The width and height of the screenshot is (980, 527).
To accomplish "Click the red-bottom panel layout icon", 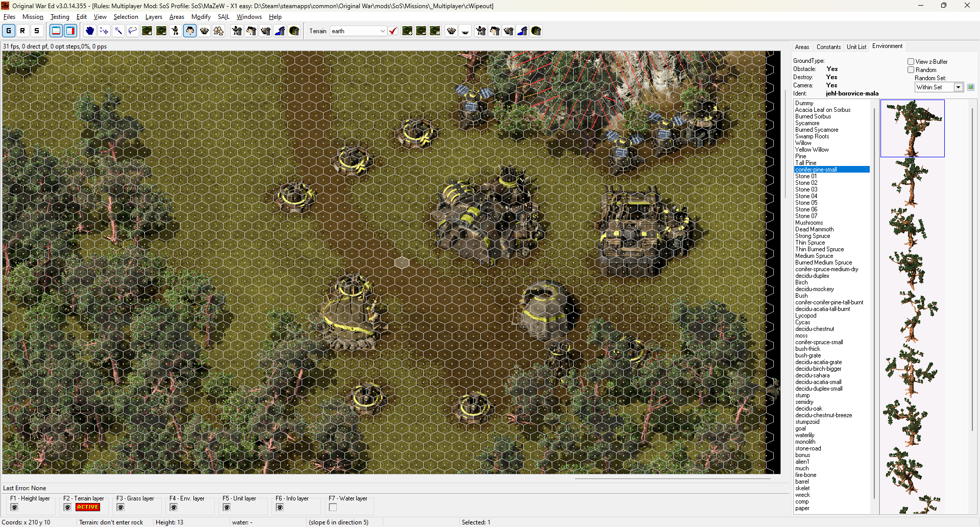I will click(56, 31).
